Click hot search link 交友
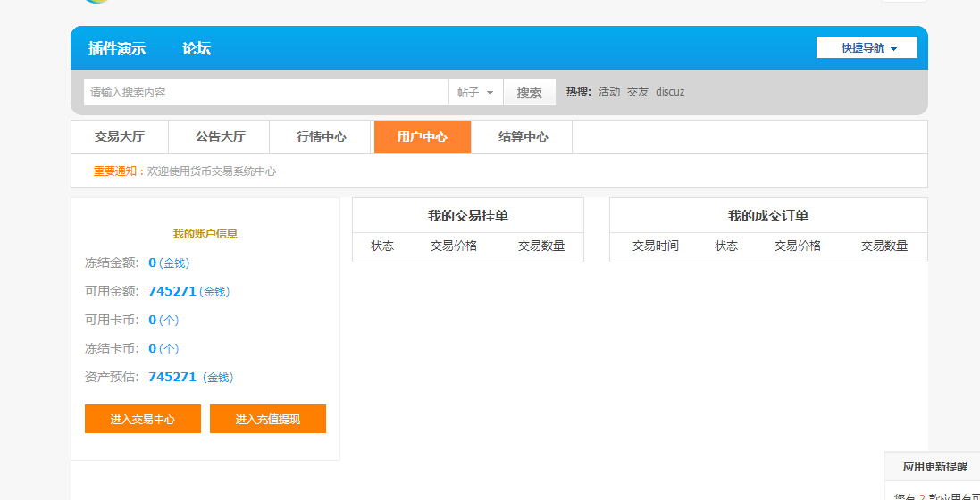 pyautogui.click(x=637, y=92)
